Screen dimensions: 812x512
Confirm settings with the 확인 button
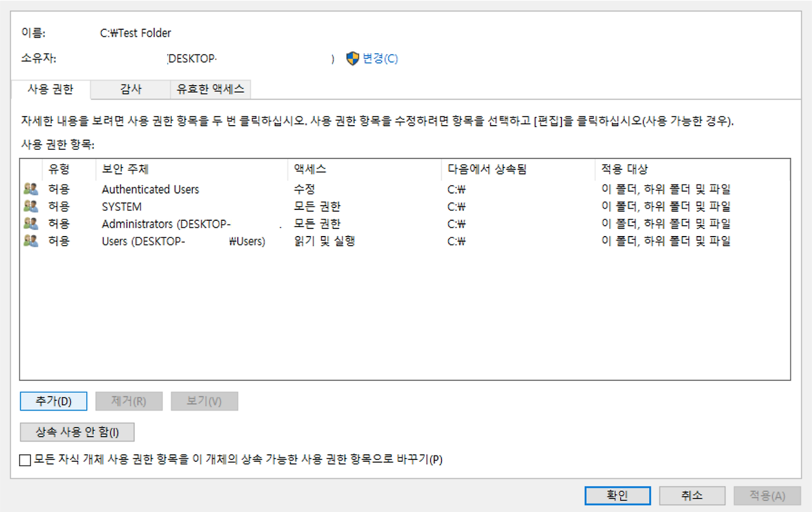tap(617, 496)
